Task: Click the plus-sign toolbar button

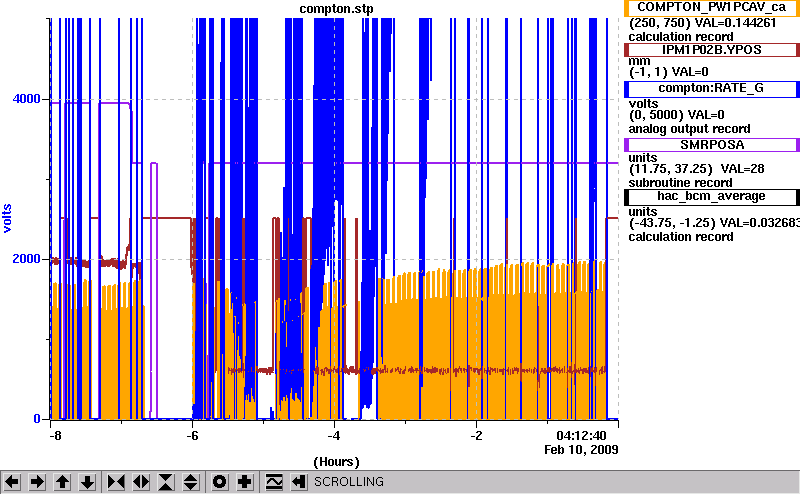Action: [x=245, y=482]
